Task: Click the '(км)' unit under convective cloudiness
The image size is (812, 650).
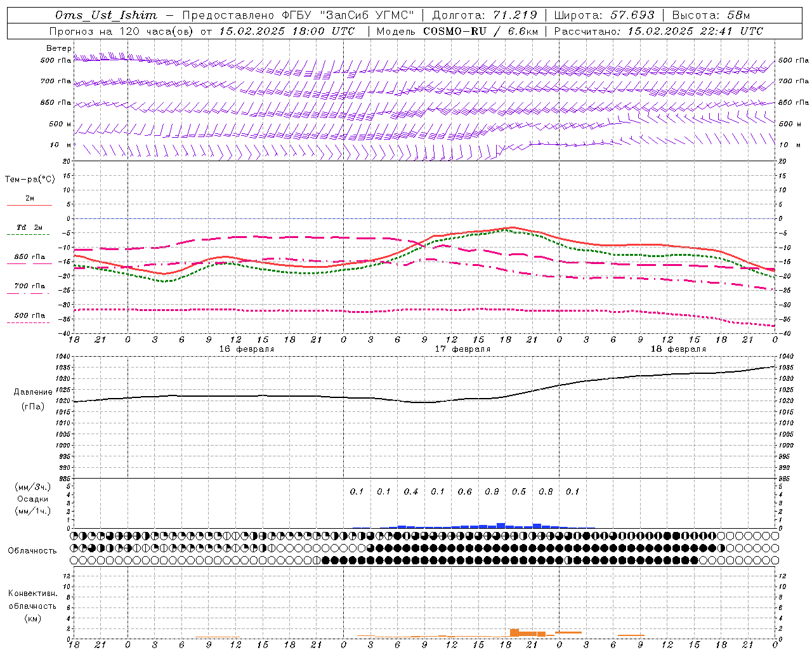Action: tap(32, 618)
